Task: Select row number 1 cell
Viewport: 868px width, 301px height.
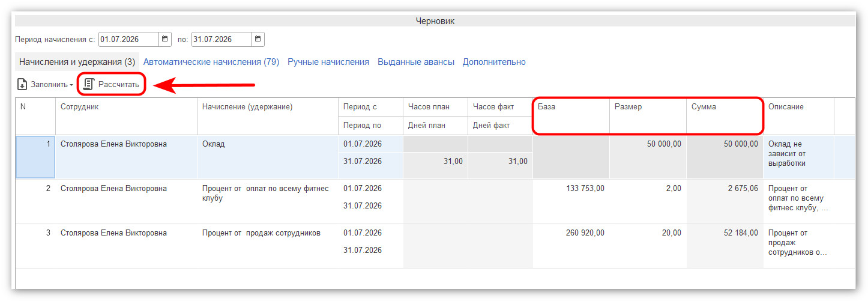Action: coord(35,157)
